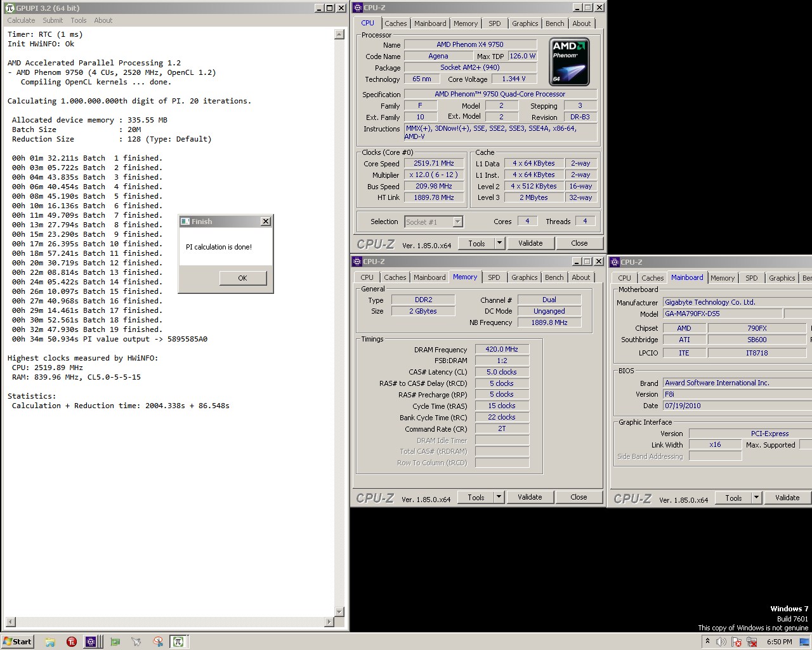Open the Snipping Tool scissors taskbar icon

pos(158,642)
